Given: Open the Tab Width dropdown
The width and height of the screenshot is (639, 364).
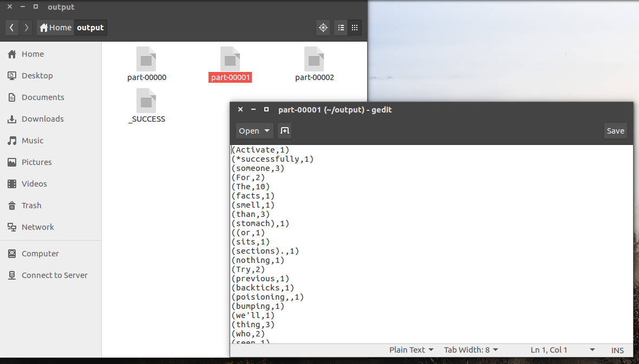Looking at the screenshot, I should tap(470, 349).
